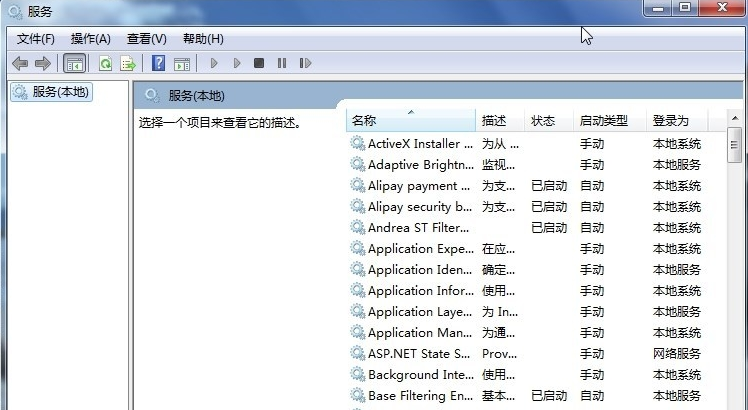Screen dimensions: 748x410
Task: Click the second play arrow toolbar icon
Action: 237,63
